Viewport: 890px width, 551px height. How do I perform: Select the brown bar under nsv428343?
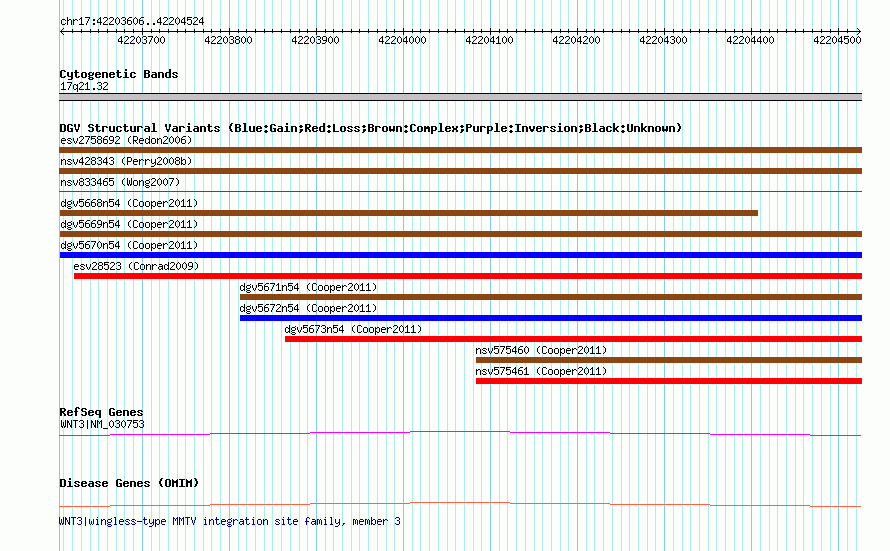460,171
